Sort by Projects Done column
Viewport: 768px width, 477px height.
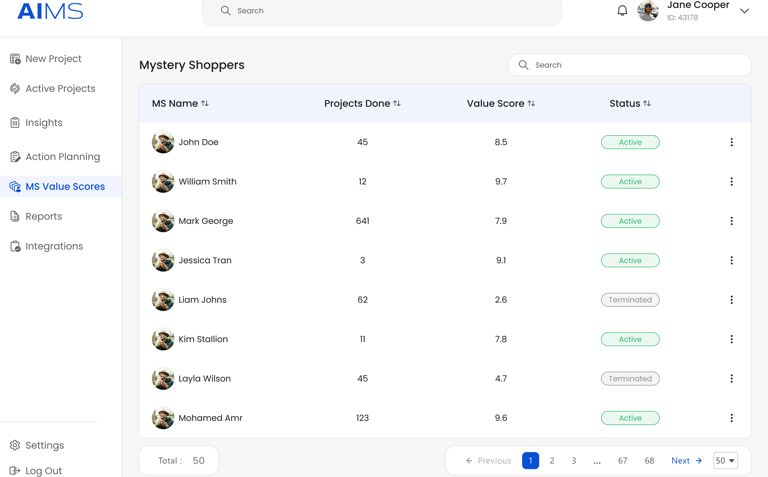pos(397,104)
